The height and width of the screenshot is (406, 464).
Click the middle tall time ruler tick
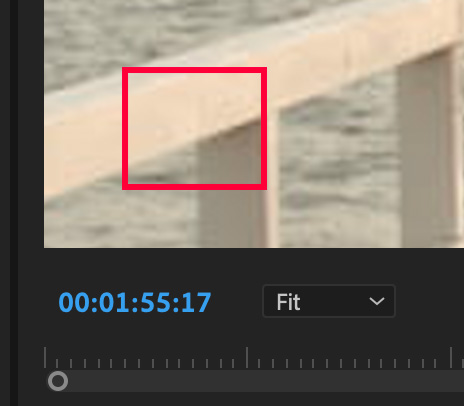[x=247, y=357]
